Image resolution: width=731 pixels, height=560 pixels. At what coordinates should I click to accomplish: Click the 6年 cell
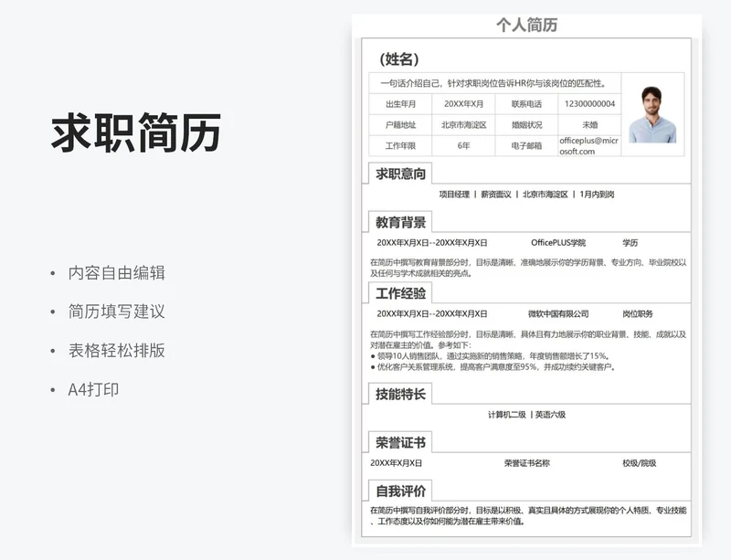click(463, 146)
